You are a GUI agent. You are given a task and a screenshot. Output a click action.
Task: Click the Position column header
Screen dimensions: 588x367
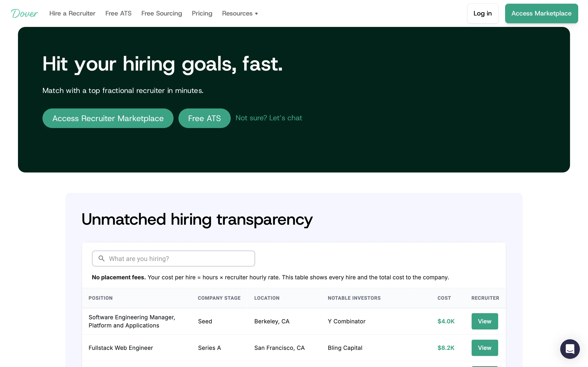pos(100,298)
